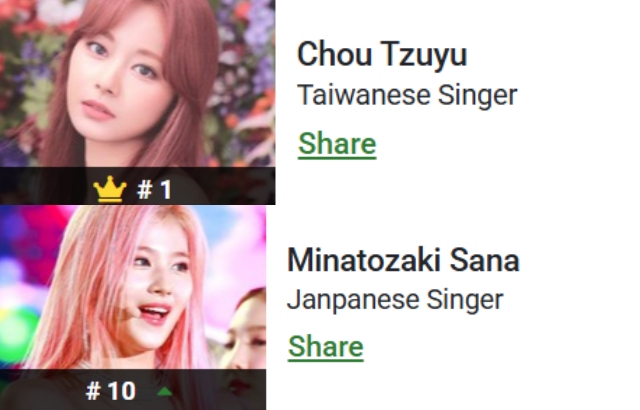The width and height of the screenshot is (640, 410).
Task: Click the "Taiwanese Singer" subtitle
Action: pyautogui.click(x=407, y=95)
